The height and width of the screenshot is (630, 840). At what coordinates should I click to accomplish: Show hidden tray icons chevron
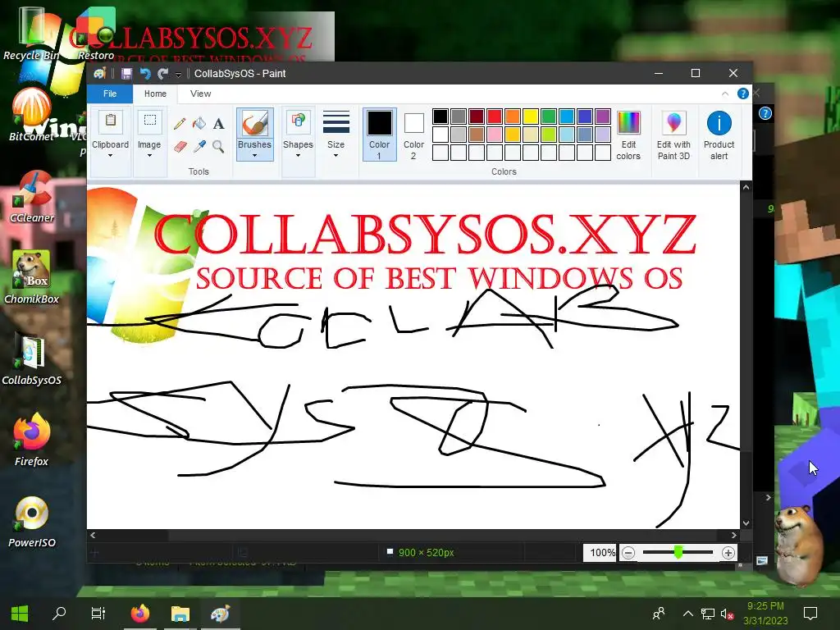coord(688,614)
